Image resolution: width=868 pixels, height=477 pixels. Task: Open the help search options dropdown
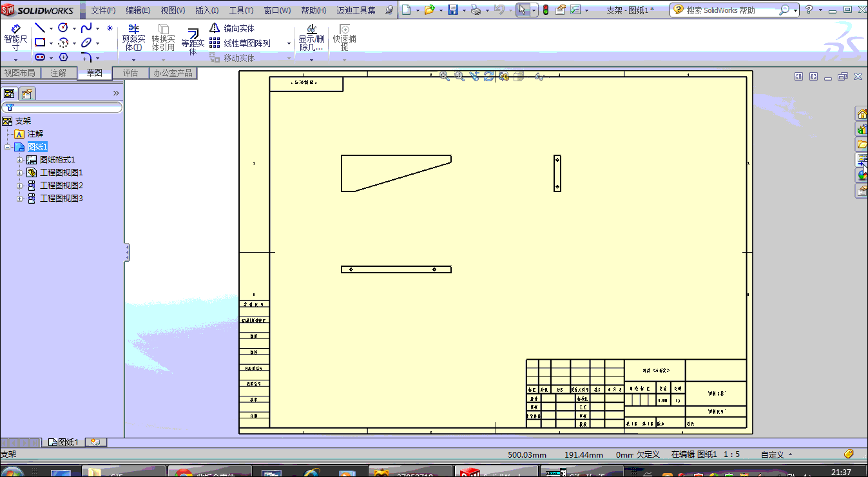click(795, 10)
